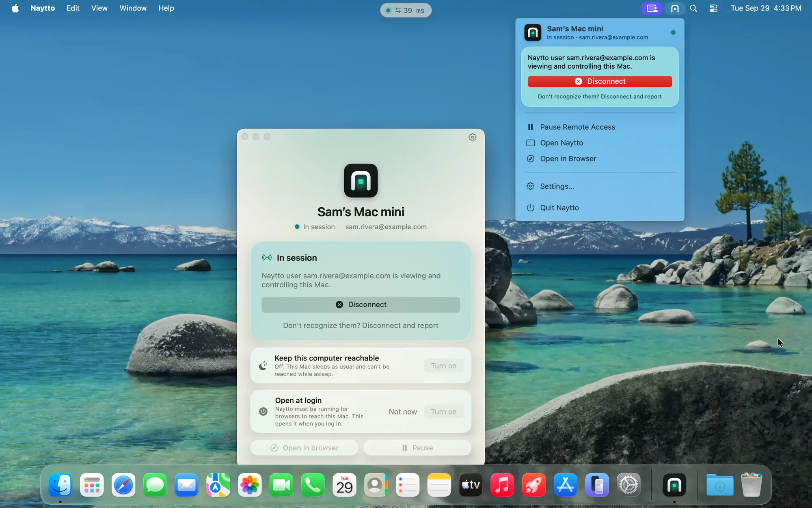Screen dimensions: 812x508
Task: Click the sleep moon icon in reachable card
Action: point(263,366)
